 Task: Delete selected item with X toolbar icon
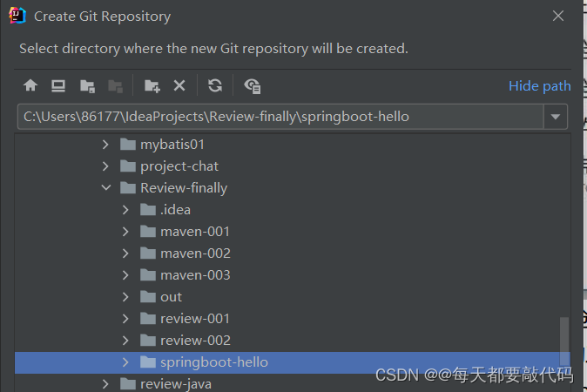(179, 85)
